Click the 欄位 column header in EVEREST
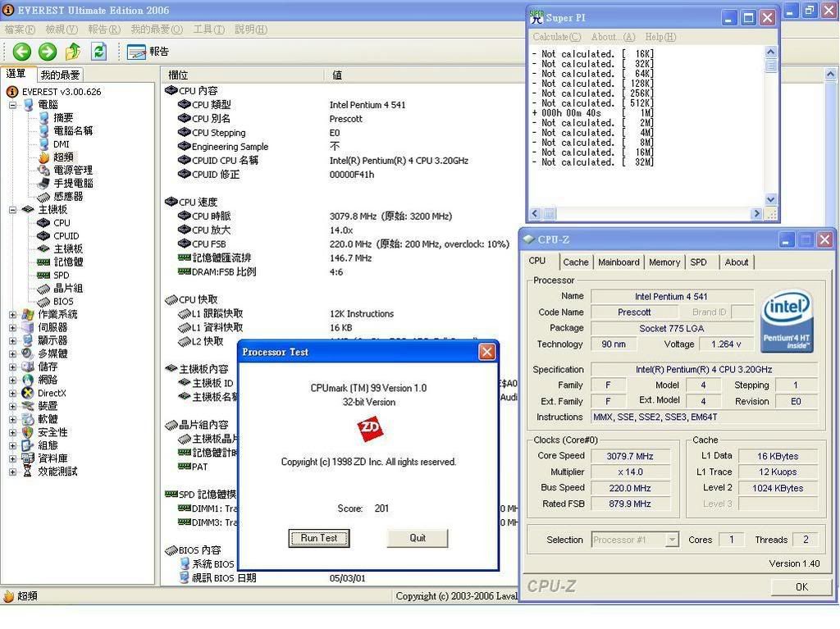 (x=242, y=75)
